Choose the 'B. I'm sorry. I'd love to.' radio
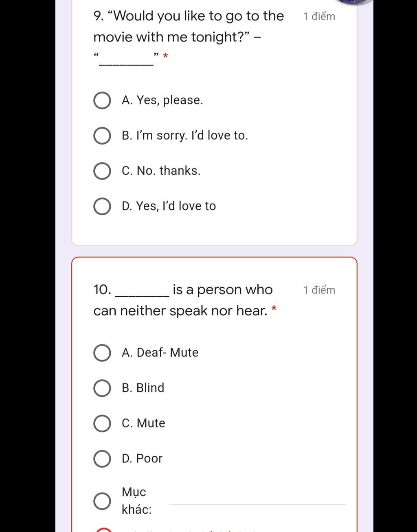 102,136
